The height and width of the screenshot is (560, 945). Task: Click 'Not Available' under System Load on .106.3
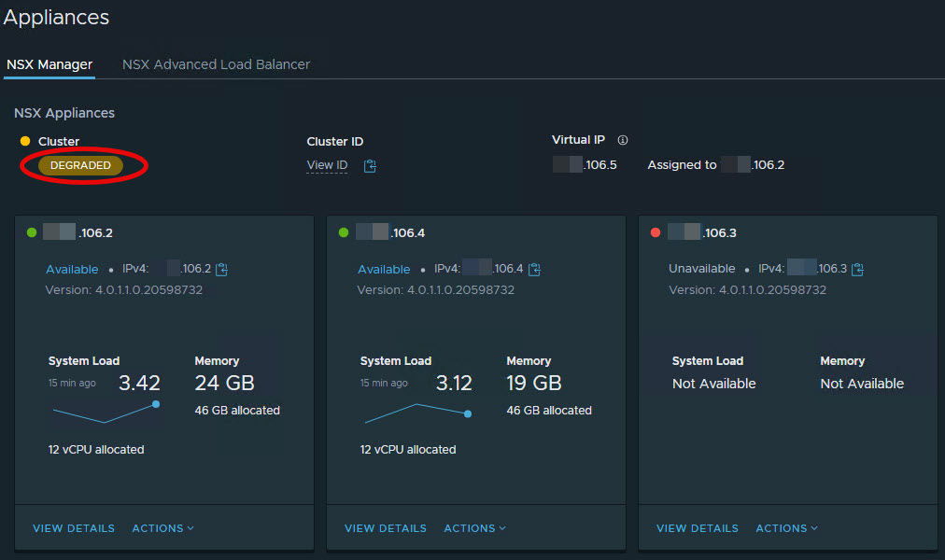(x=714, y=384)
